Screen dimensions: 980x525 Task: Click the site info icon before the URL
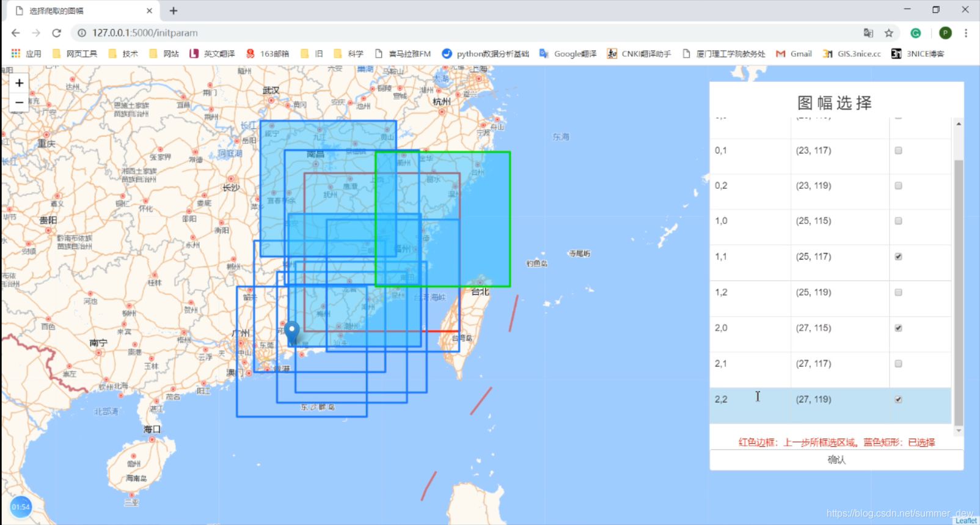(x=82, y=33)
